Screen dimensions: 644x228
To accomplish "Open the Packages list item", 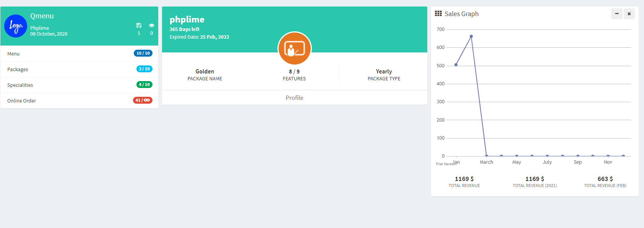I will coord(79,69).
